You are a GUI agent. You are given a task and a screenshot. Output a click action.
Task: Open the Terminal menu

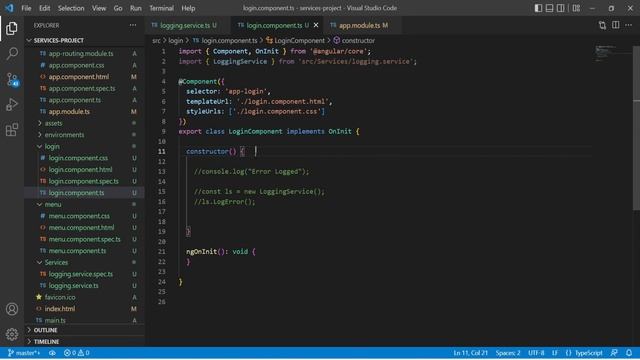161,8
